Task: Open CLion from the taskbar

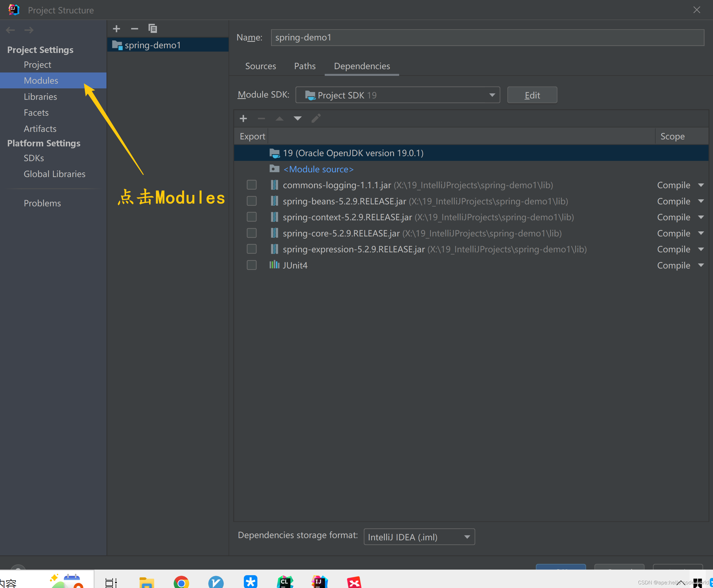Action: 285,582
